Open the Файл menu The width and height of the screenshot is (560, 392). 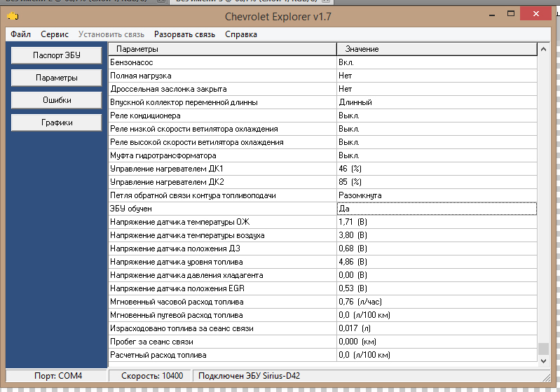click(21, 34)
